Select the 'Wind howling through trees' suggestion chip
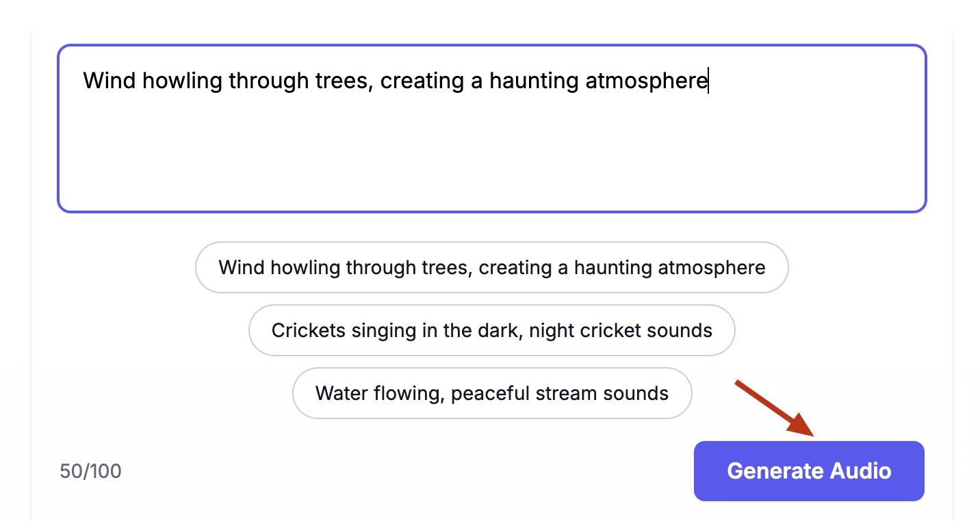The image size is (980, 521). (x=491, y=267)
